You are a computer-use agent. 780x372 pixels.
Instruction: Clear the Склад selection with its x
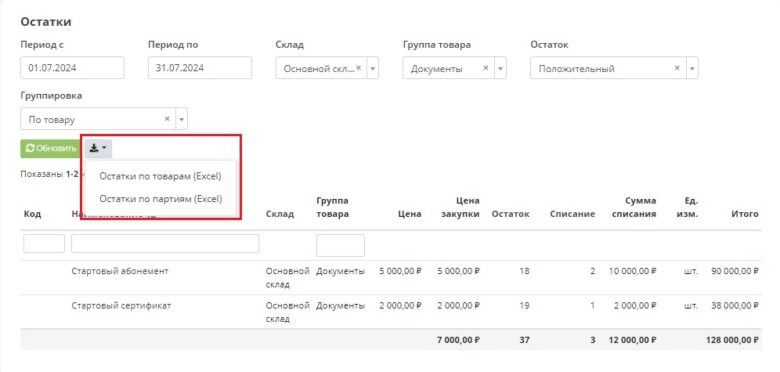click(358, 68)
